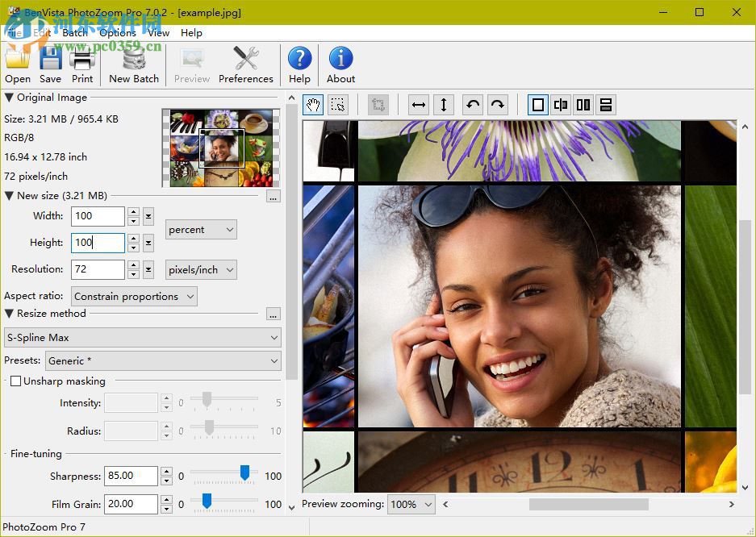Open the Resize method S-Spline Max dropdown
Screen dimensions: 756x537
tap(142, 337)
